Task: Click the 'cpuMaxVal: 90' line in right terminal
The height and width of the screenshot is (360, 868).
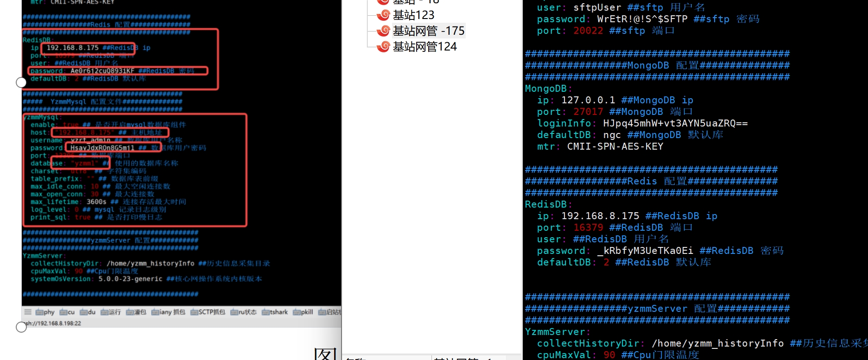Action: (618, 355)
